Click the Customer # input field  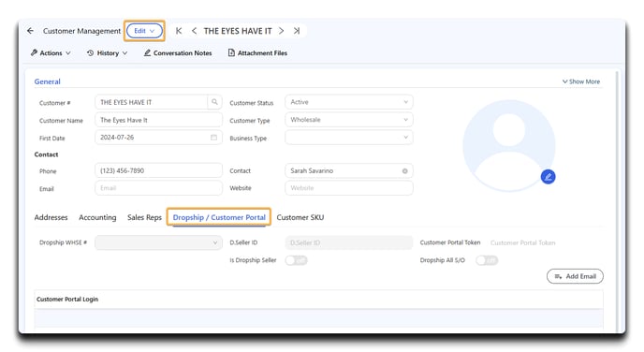(151, 102)
